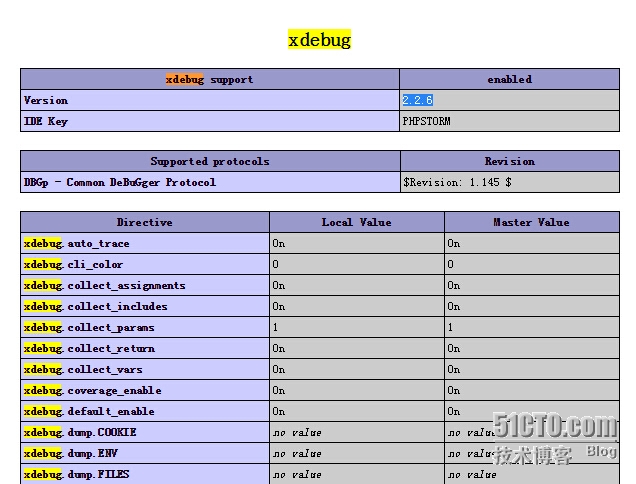Click master value 1 of xdebug.collect_params
The image size is (636, 484).
point(450,327)
